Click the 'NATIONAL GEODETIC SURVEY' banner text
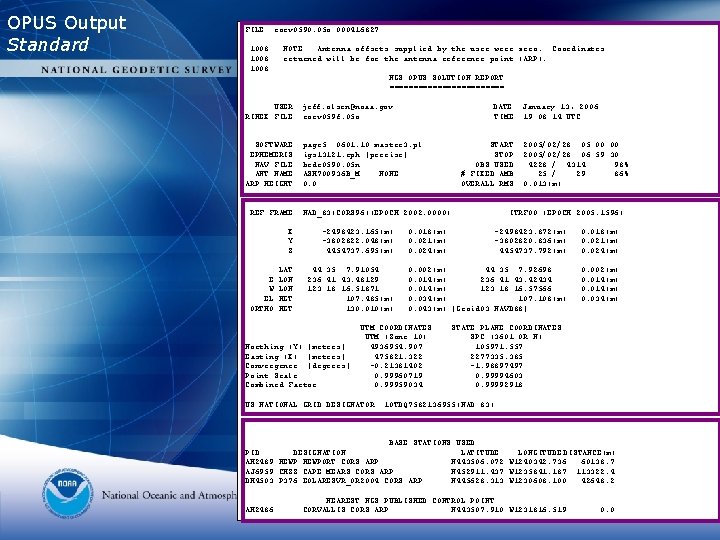This screenshot has height=540, width=720. 137,70
